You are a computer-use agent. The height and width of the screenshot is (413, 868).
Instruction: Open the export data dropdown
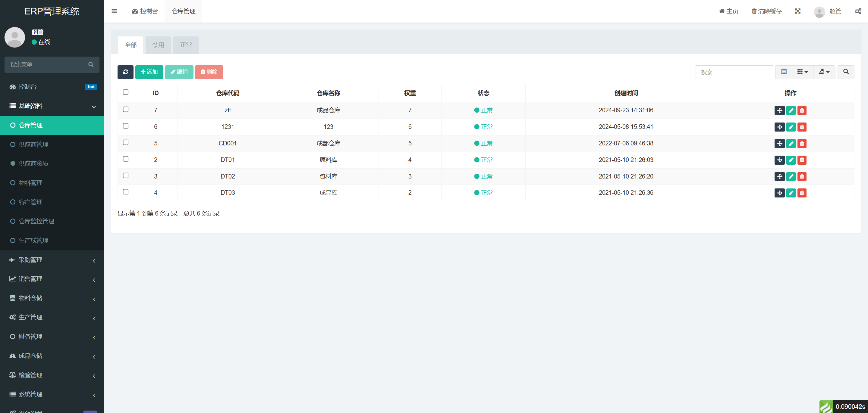tap(824, 72)
